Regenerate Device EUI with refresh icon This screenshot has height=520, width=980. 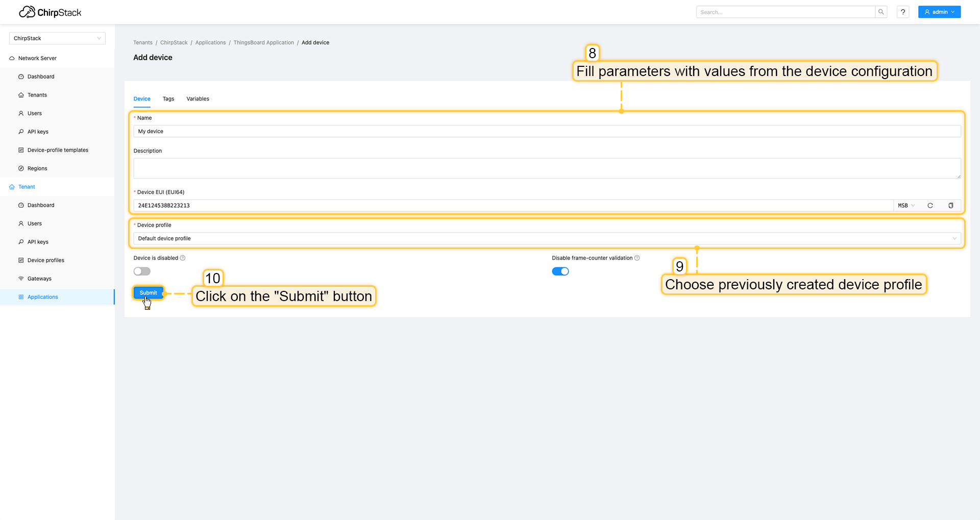click(x=930, y=206)
